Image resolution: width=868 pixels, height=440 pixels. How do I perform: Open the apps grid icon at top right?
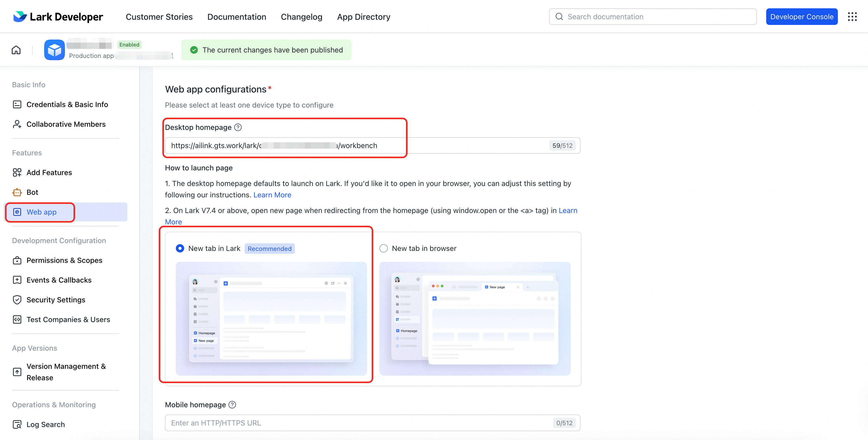[x=852, y=17]
